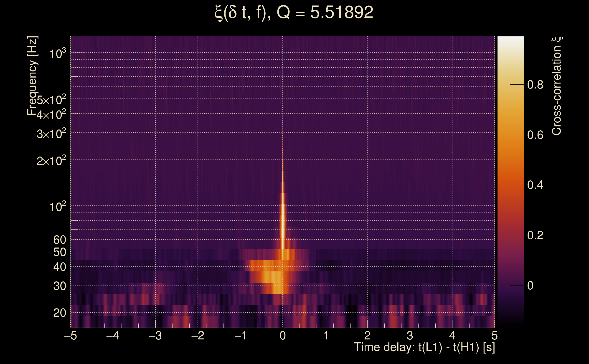Click the 0 time delay axis label
The image size is (589, 364).
coord(283,336)
